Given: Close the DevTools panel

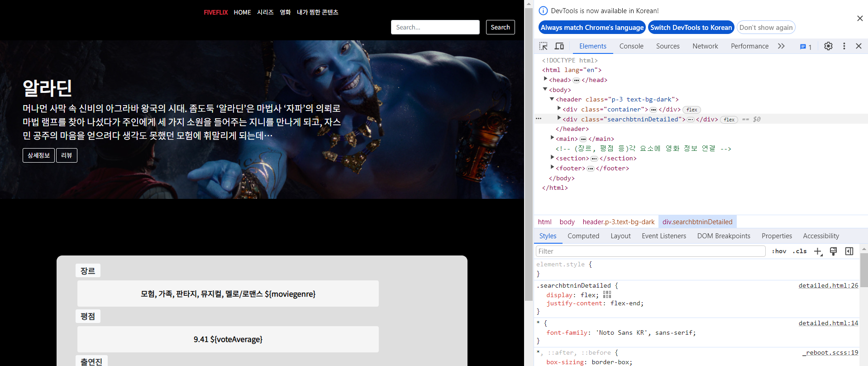Looking at the screenshot, I should coord(858,46).
